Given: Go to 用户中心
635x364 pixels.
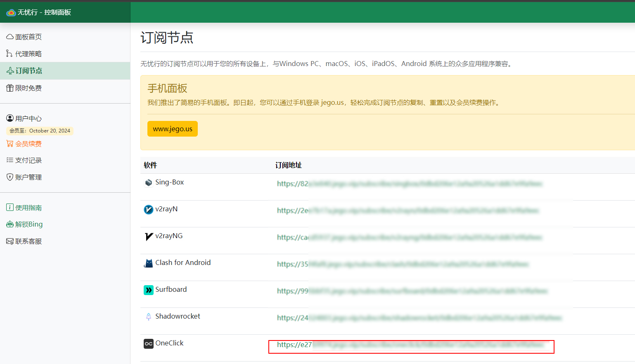Looking at the screenshot, I should [x=28, y=118].
